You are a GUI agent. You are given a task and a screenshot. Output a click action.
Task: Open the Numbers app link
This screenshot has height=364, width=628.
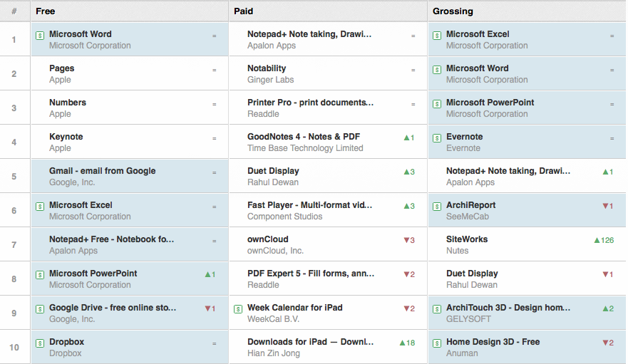pyautogui.click(x=68, y=103)
